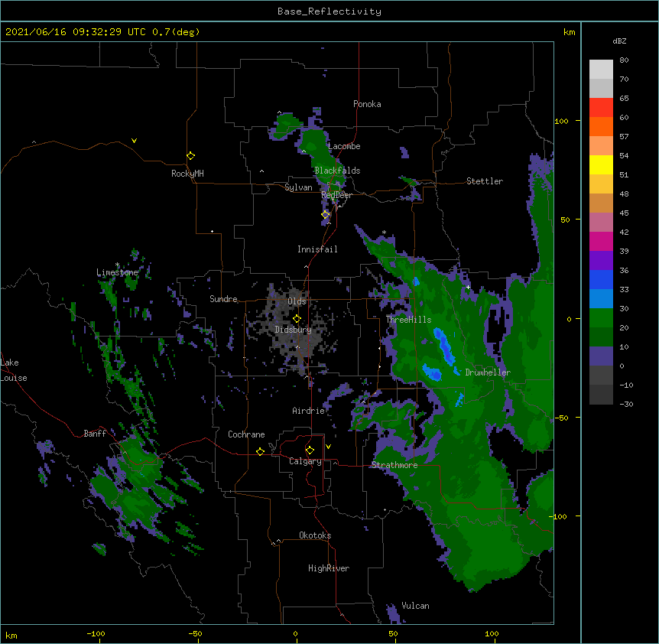The height and width of the screenshot is (644, 659).
Task: Click the Calgary city label
Action: [305, 461]
